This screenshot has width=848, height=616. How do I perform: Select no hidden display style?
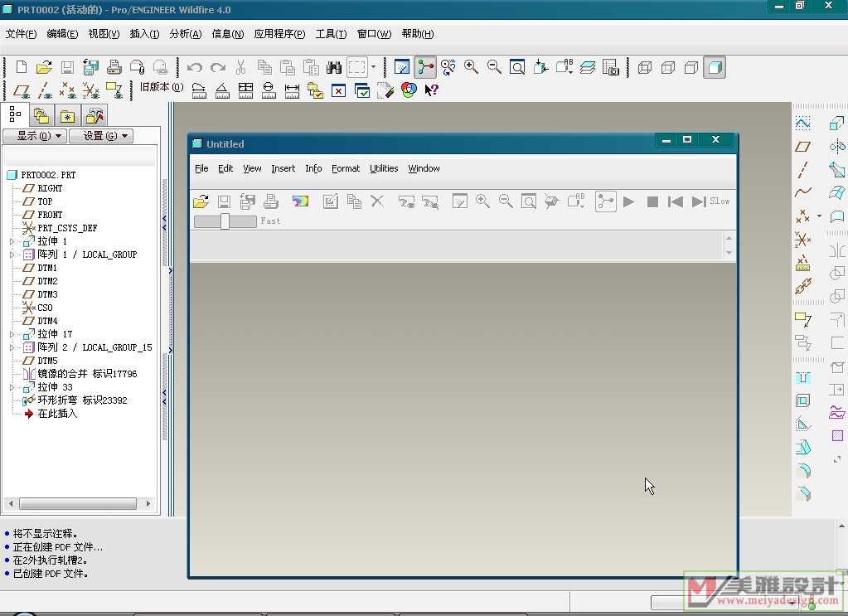tap(691, 68)
